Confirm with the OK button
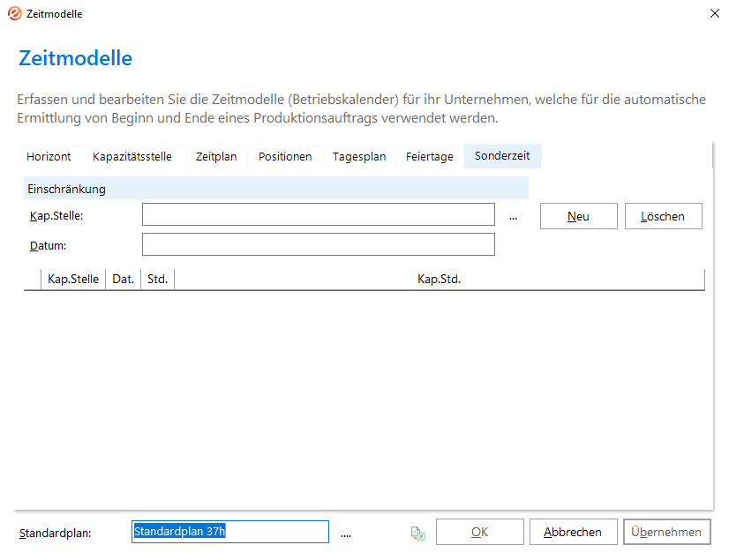This screenshot has width=729, height=560. [479, 532]
